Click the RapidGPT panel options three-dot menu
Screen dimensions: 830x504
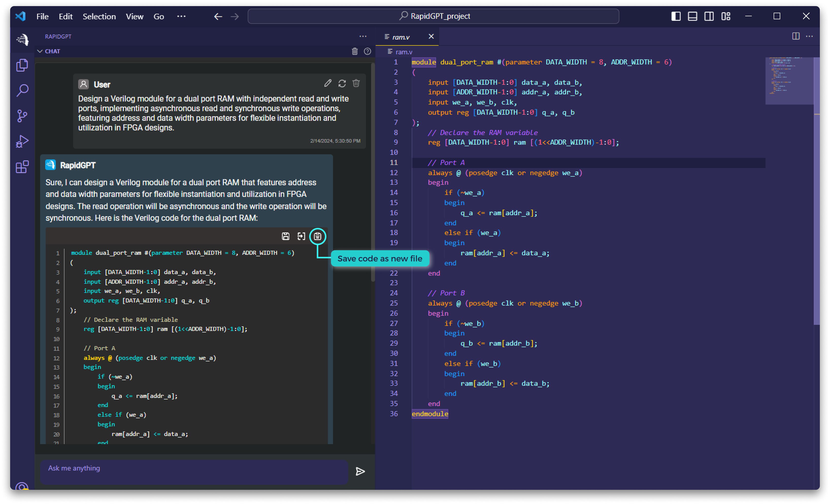[x=363, y=37]
